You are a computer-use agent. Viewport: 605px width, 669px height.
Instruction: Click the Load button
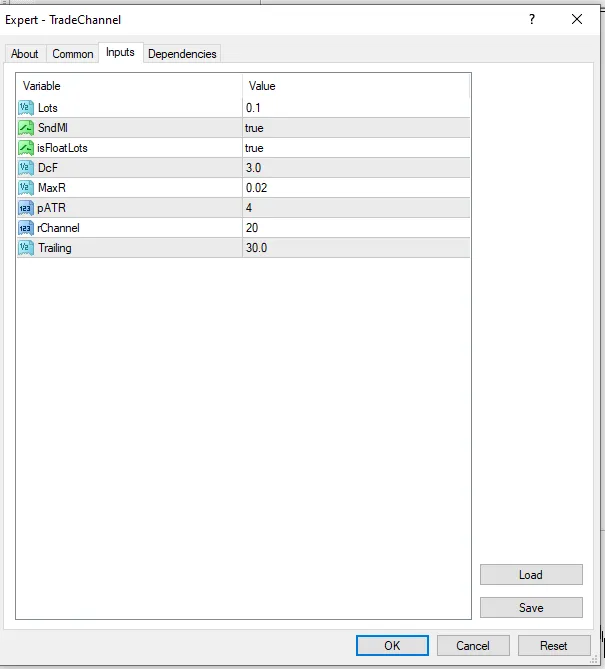point(531,575)
